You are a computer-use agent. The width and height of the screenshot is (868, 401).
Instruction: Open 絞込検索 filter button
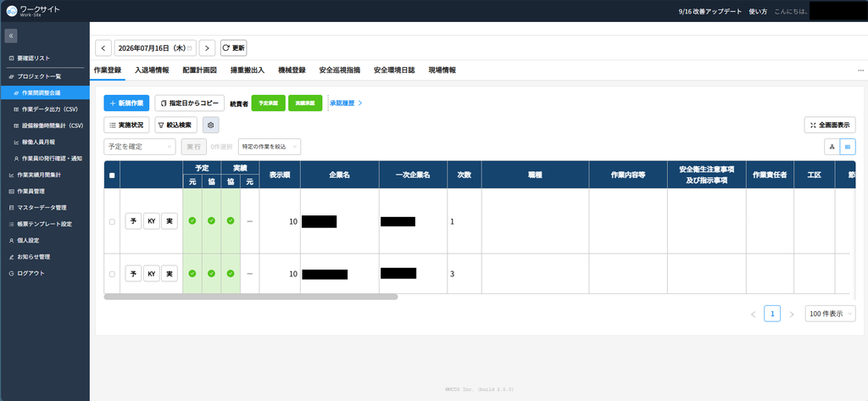[x=176, y=125]
